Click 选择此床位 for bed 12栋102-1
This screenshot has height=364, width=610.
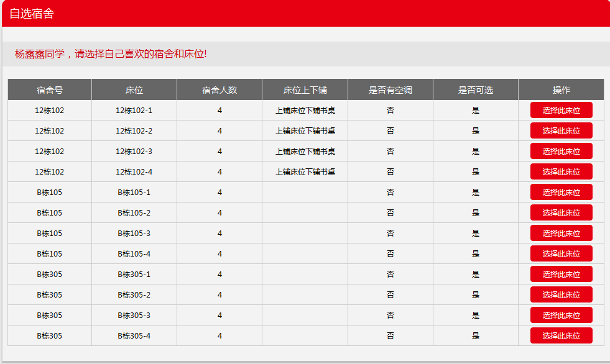(561, 111)
